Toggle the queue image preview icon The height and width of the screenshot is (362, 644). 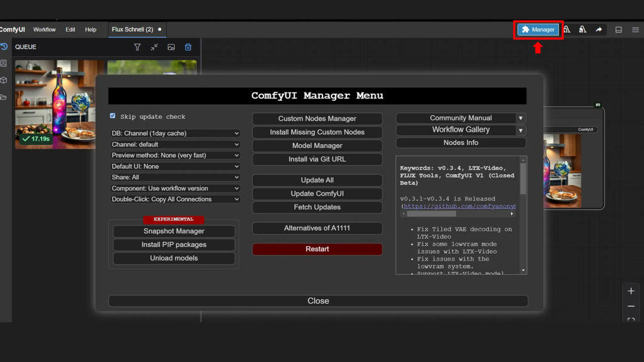coord(171,47)
